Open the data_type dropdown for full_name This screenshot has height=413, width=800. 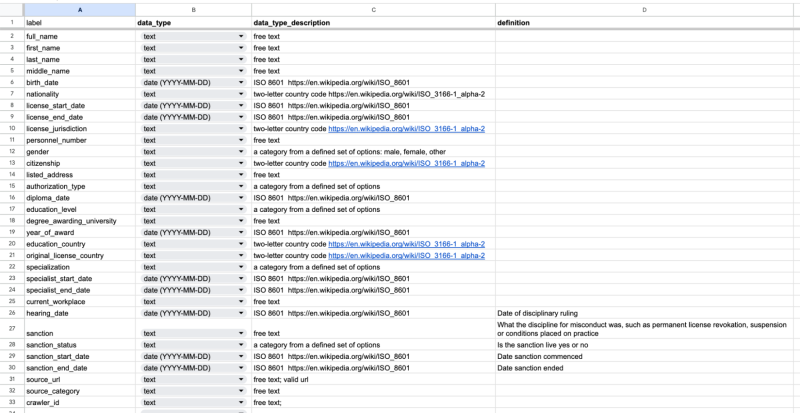[241, 37]
